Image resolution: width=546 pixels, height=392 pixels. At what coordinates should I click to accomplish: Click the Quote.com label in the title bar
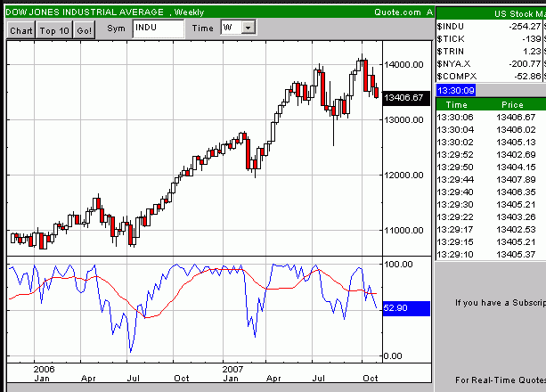[x=397, y=12]
